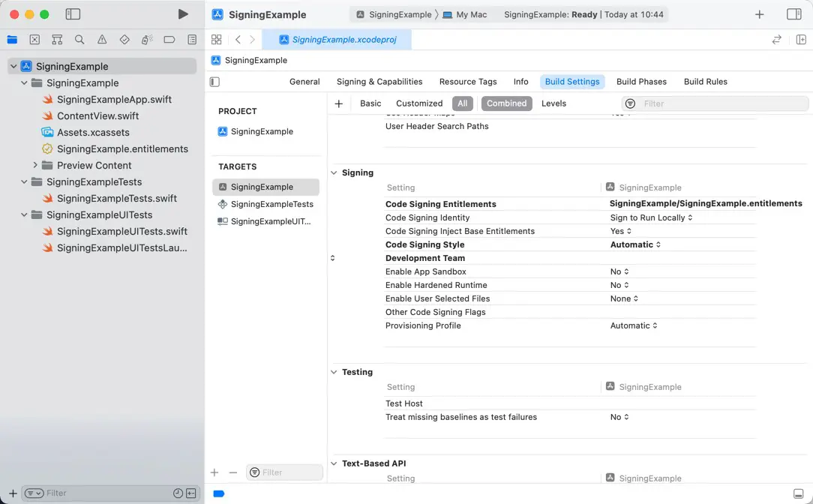The height and width of the screenshot is (504, 813).
Task: Click the plus button in the title bar
Action: tap(759, 14)
